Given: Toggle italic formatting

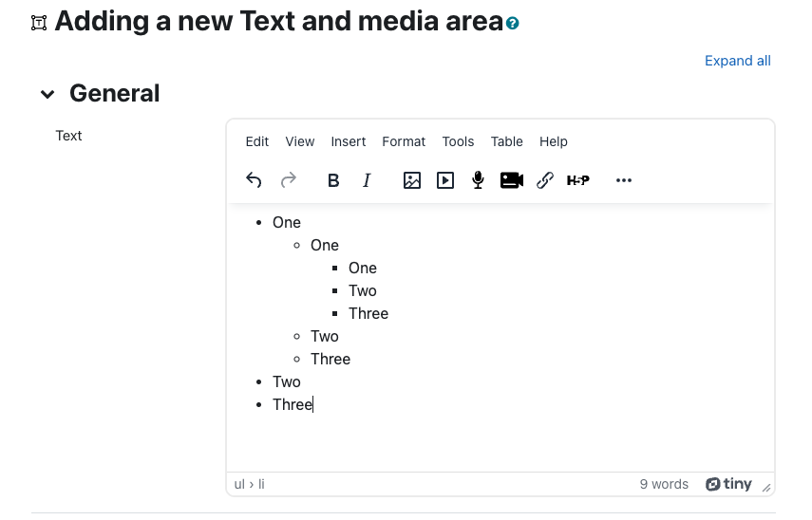Looking at the screenshot, I should pyautogui.click(x=367, y=180).
